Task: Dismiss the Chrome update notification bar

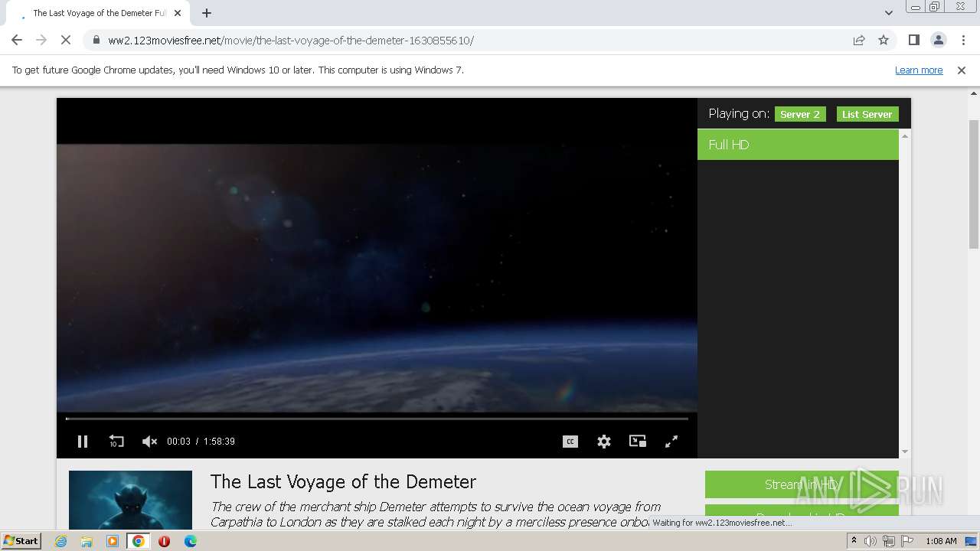Action: 962,70
